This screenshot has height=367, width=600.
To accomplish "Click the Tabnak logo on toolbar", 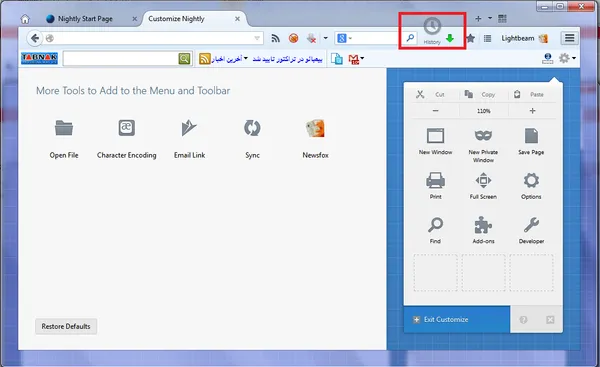I will click(x=39, y=58).
